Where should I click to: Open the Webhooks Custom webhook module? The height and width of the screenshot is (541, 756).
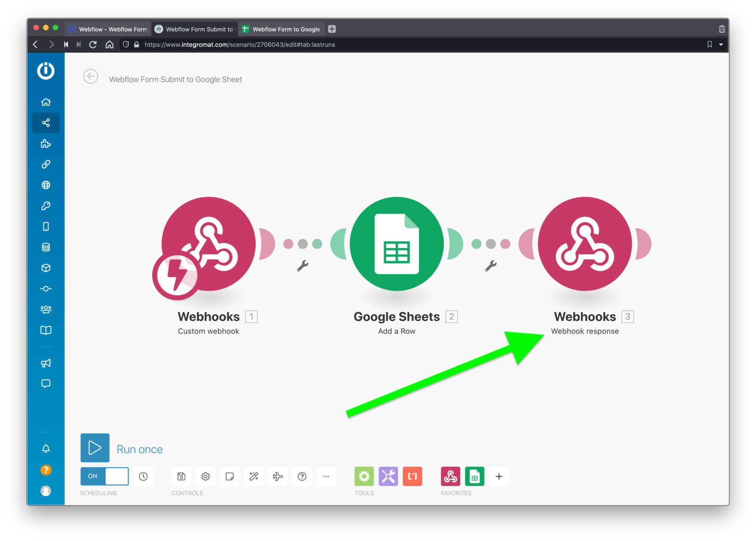coord(209,244)
